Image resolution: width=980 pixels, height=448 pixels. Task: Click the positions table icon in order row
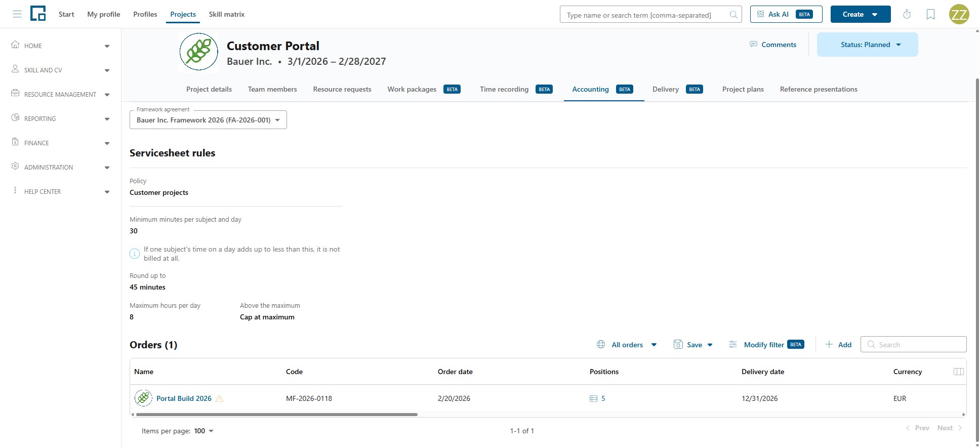[x=594, y=399]
